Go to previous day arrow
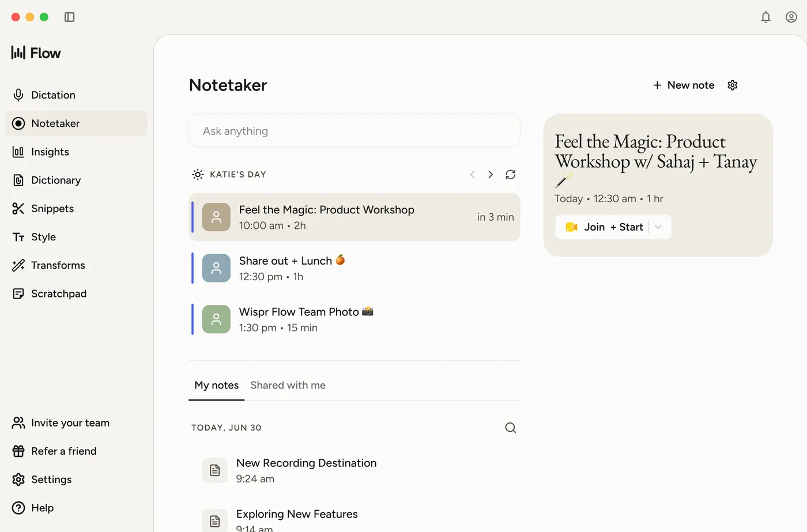807x532 pixels. pos(473,175)
